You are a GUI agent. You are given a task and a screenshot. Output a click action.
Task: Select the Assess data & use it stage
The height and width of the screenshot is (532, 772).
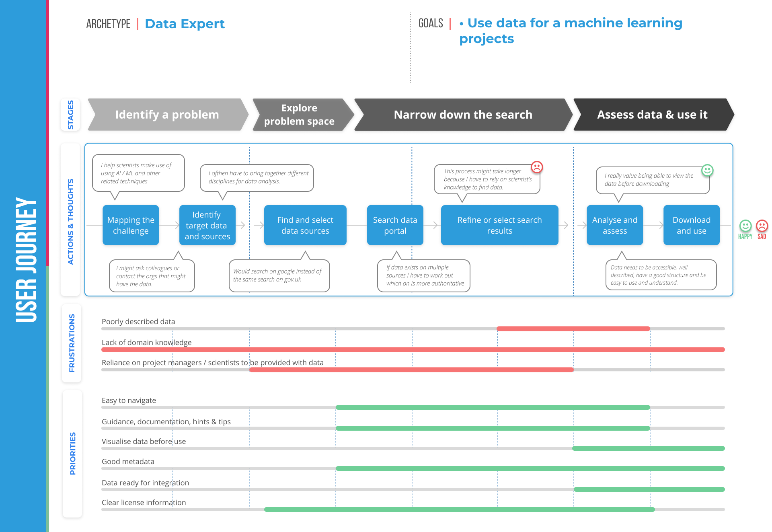click(652, 115)
